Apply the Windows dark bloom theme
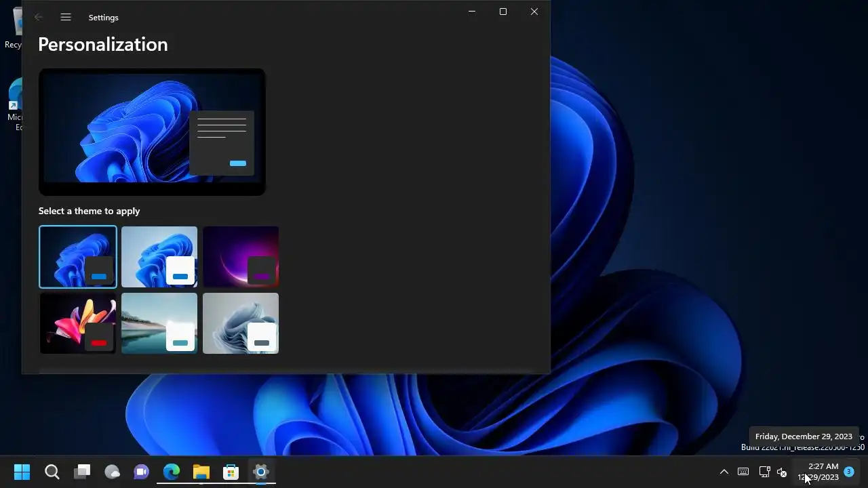The width and height of the screenshot is (868, 488). tap(78, 257)
